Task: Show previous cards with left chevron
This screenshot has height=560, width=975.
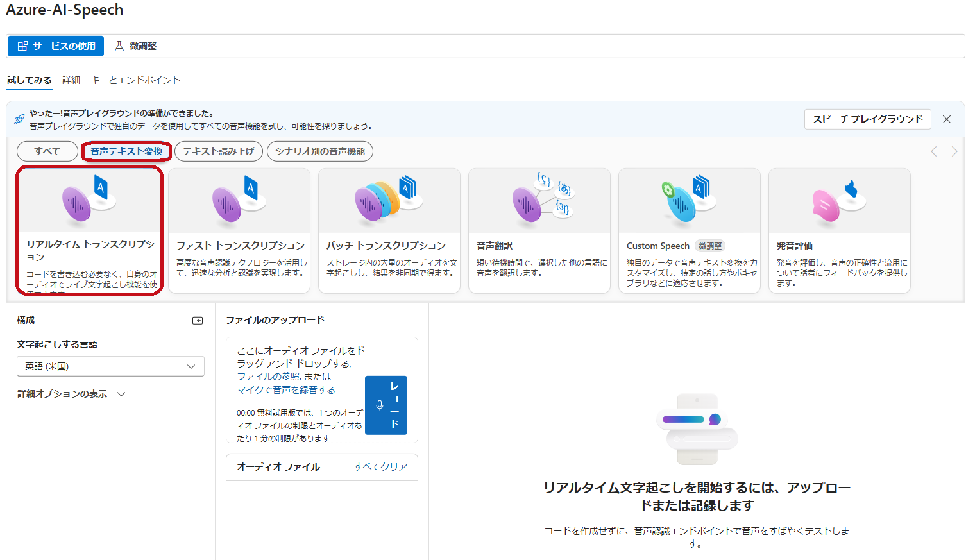Action: tap(934, 151)
